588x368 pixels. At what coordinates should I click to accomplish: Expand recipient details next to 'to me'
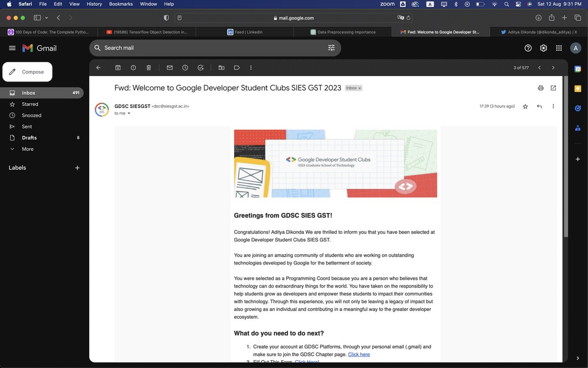tap(129, 113)
